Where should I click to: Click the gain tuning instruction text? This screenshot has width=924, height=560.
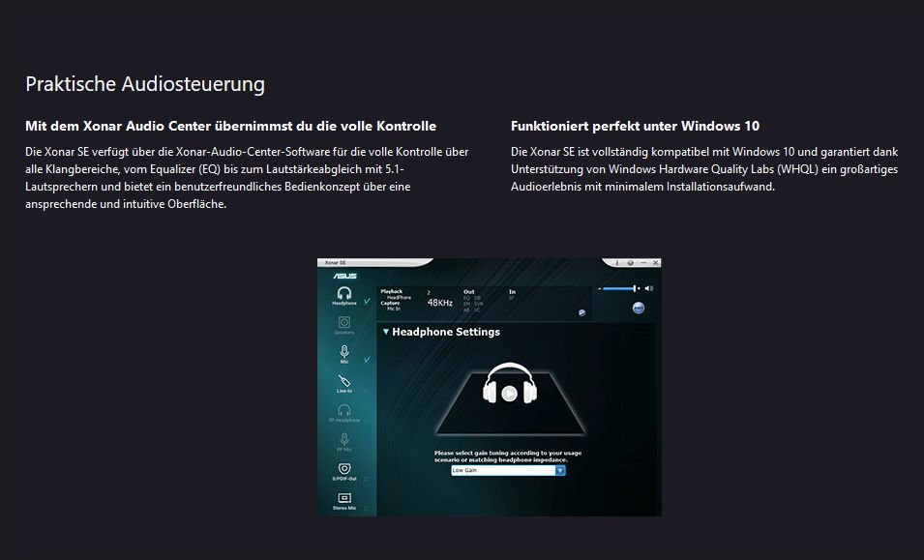[508, 457]
